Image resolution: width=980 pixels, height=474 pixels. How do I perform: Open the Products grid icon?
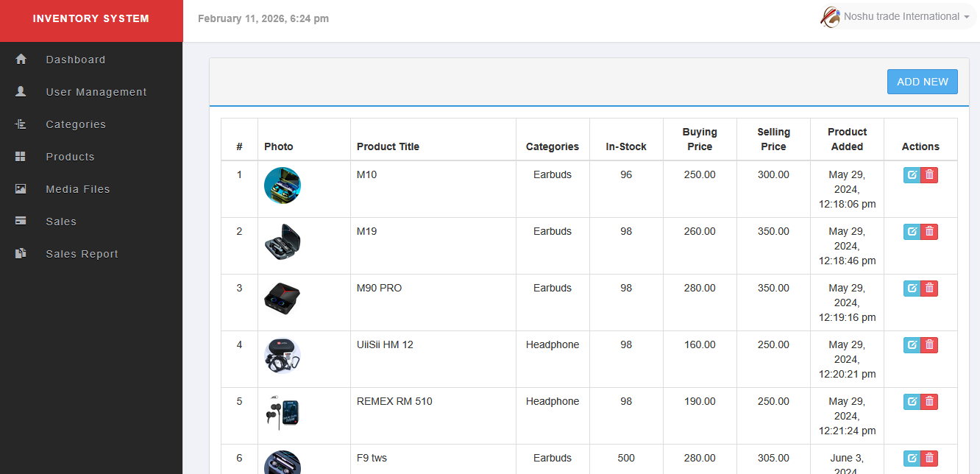21,156
